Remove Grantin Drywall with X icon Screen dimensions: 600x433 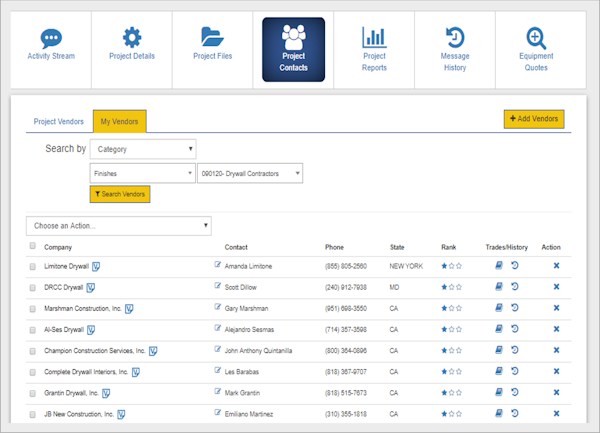click(x=556, y=392)
